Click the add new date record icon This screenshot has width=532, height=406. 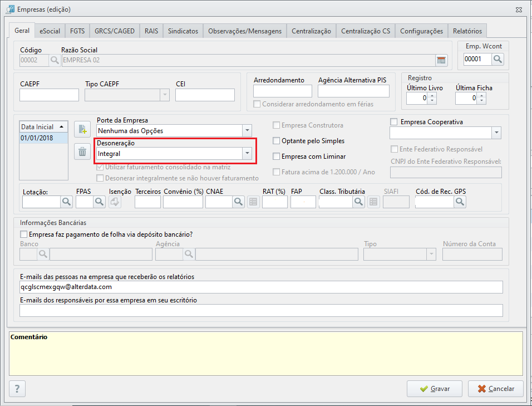coord(82,129)
